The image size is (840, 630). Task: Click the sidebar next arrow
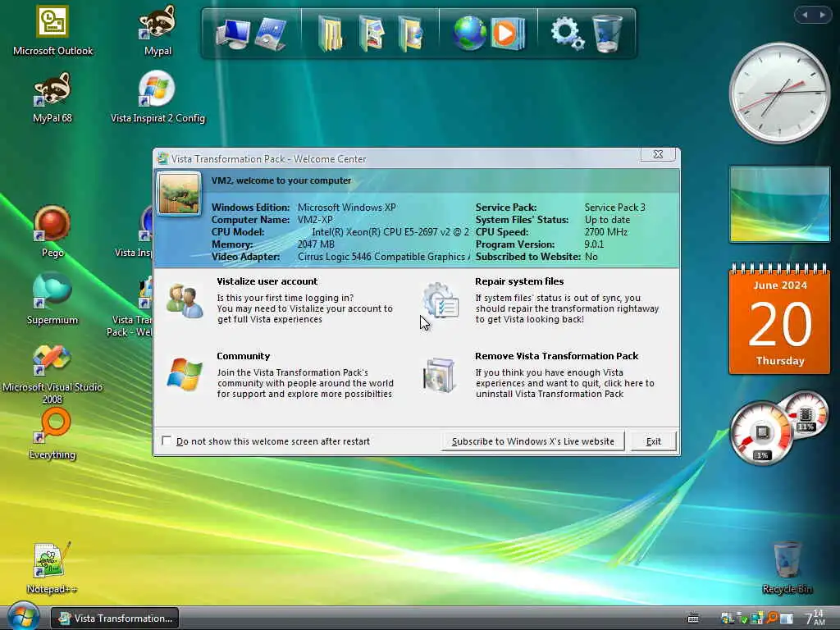point(822,15)
